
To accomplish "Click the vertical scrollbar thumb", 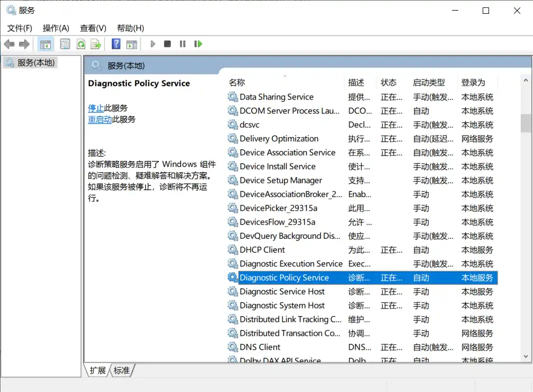I will (x=526, y=123).
